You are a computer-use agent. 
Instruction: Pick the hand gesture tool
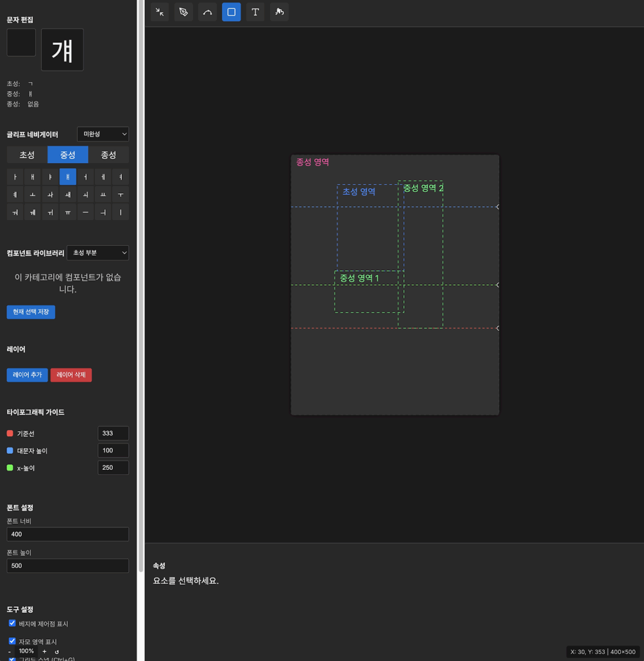pyautogui.click(x=279, y=12)
